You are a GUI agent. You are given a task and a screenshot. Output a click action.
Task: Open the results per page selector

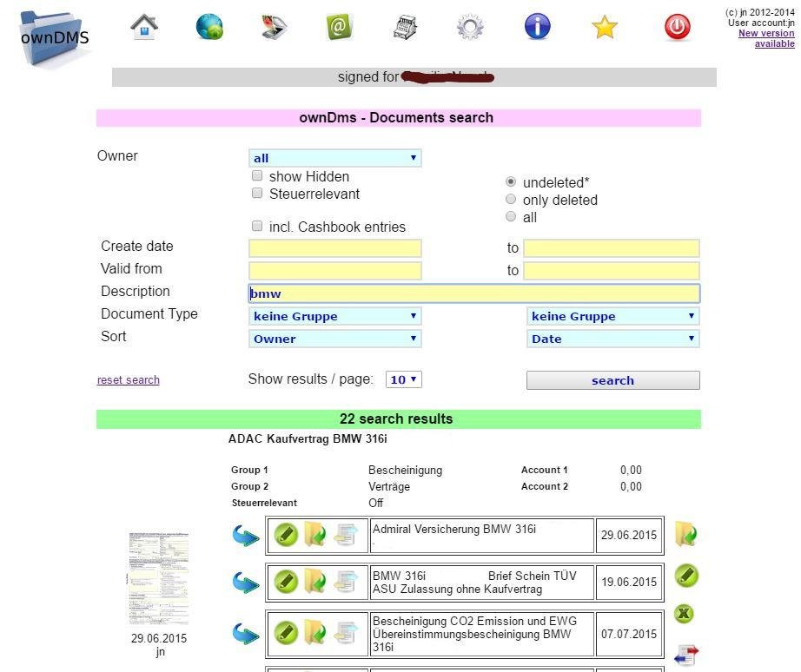[x=402, y=379]
